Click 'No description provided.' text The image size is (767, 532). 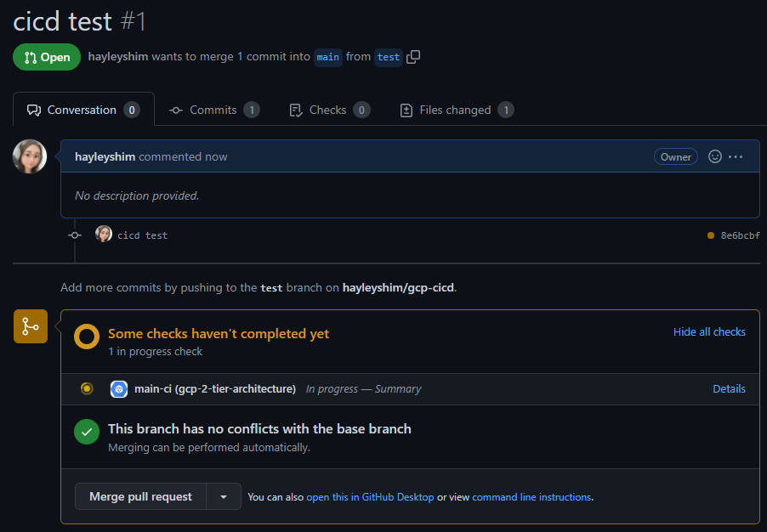point(137,195)
